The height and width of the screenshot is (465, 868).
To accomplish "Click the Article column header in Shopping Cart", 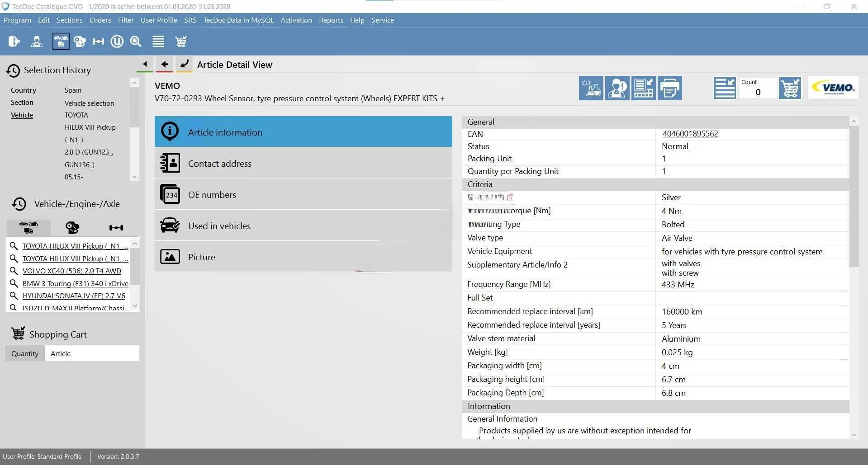I will [92, 353].
